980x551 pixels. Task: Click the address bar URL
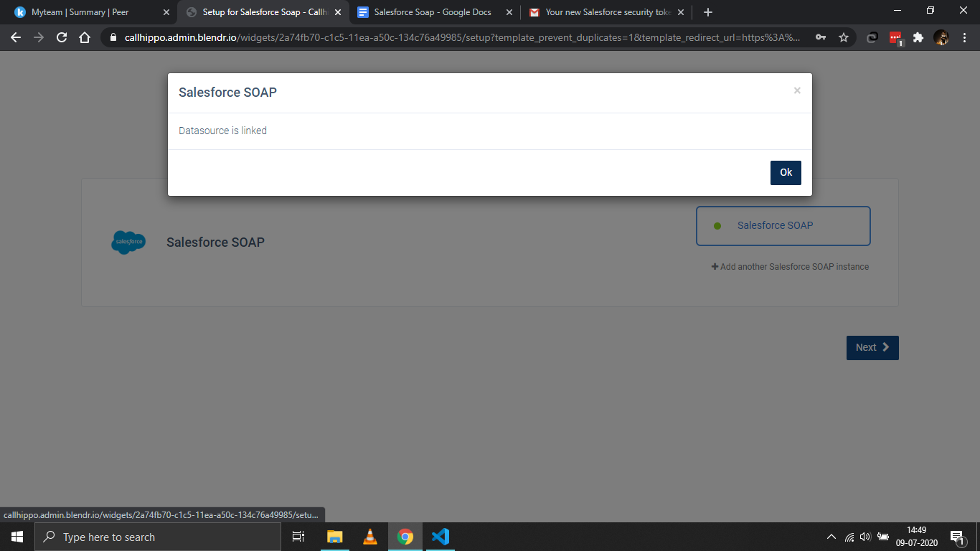(463, 37)
